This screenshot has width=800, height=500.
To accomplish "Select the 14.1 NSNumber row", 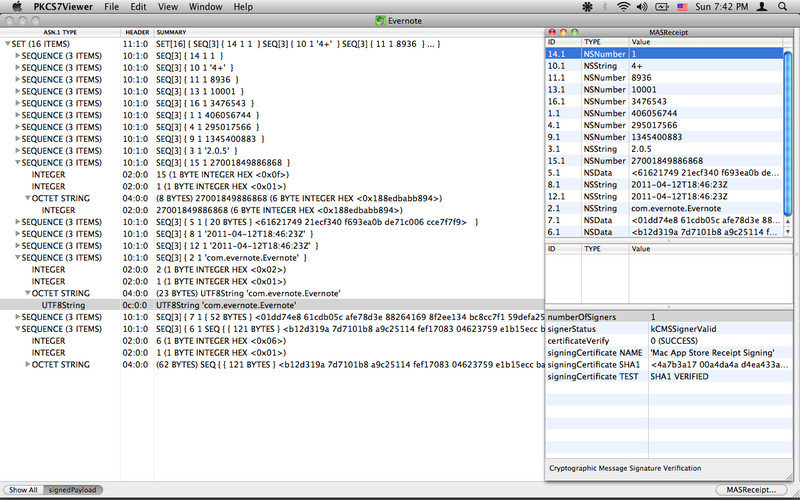I will 664,54.
